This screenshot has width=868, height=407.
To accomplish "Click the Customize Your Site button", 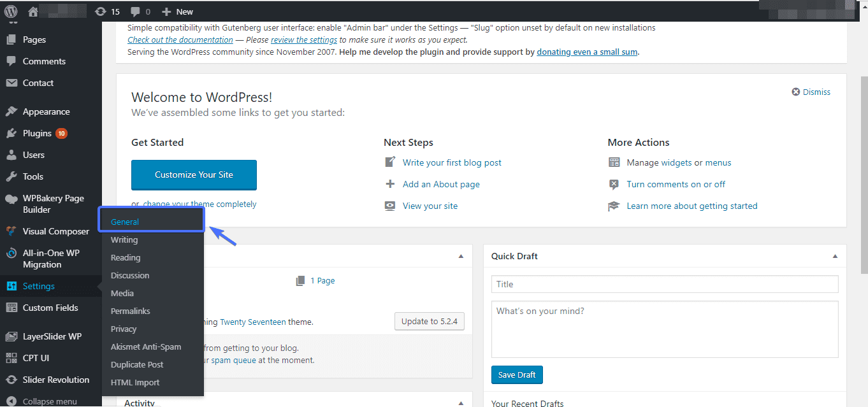I will [x=194, y=175].
